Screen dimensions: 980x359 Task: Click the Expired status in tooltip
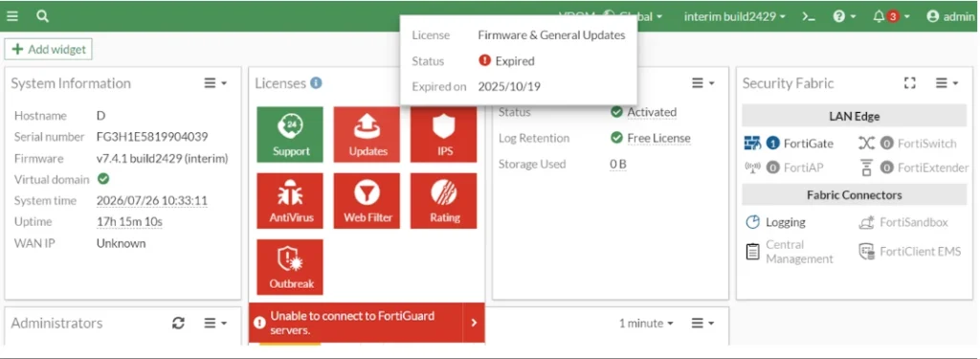(507, 61)
